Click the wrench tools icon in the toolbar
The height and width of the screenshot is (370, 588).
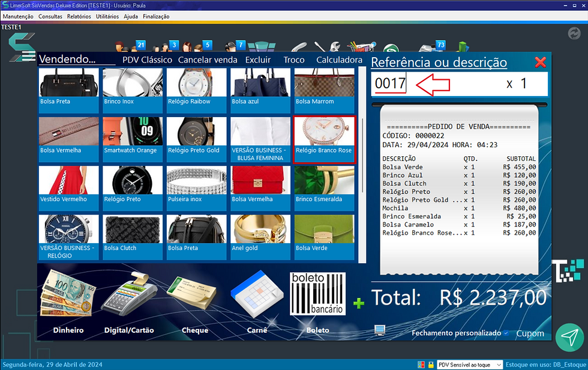(335, 47)
